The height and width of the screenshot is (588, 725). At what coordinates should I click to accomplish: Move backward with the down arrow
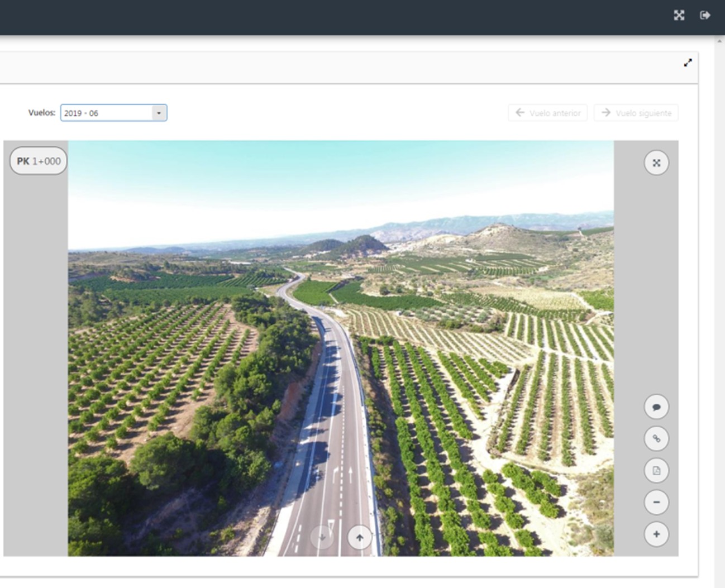322,537
